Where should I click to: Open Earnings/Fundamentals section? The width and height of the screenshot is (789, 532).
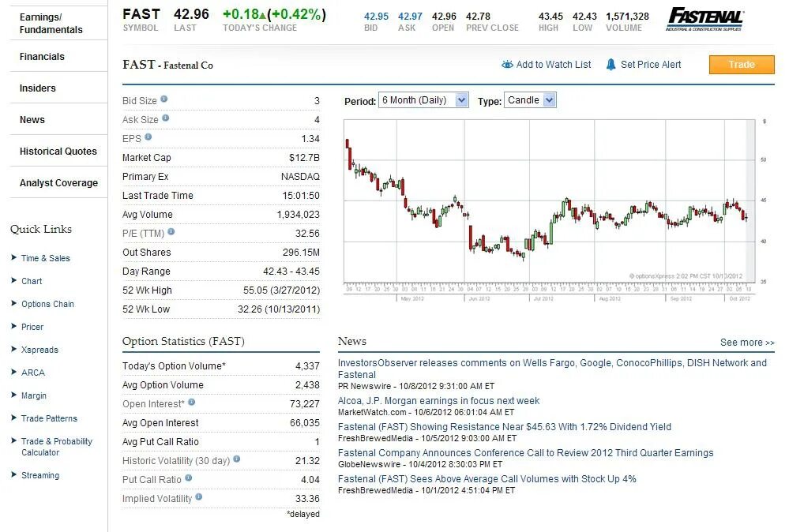pyautogui.click(x=51, y=23)
